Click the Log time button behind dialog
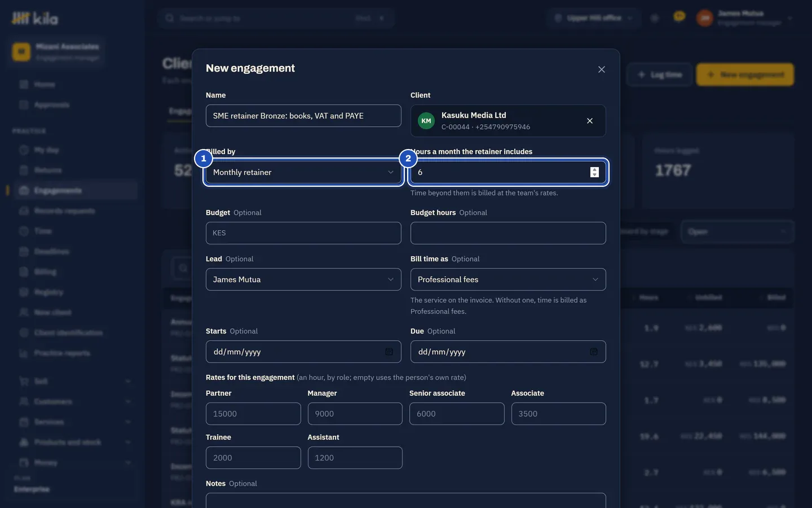The height and width of the screenshot is (508, 812). [660, 75]
